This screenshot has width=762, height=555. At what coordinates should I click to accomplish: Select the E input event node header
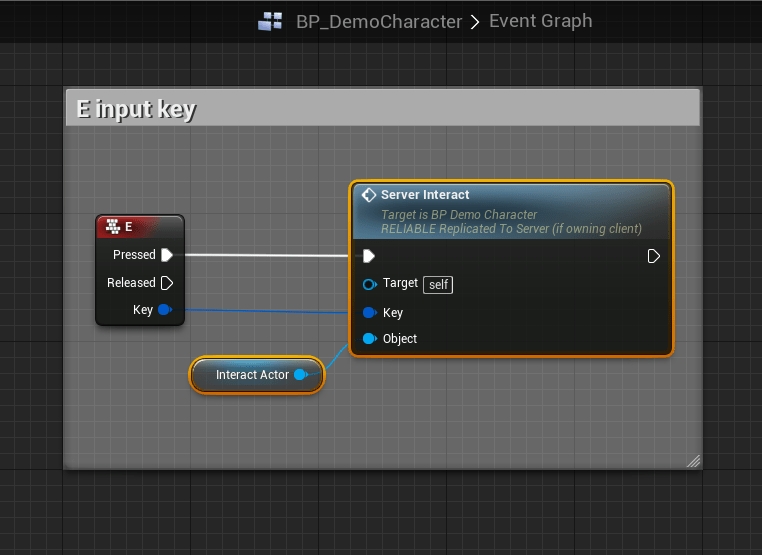(145, 227)
